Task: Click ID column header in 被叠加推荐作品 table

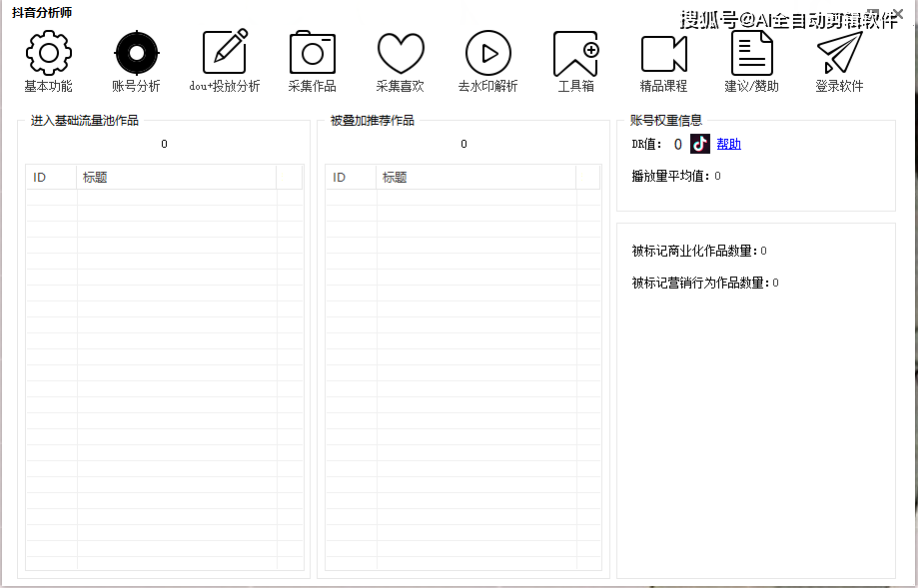Action: (352, 178)
